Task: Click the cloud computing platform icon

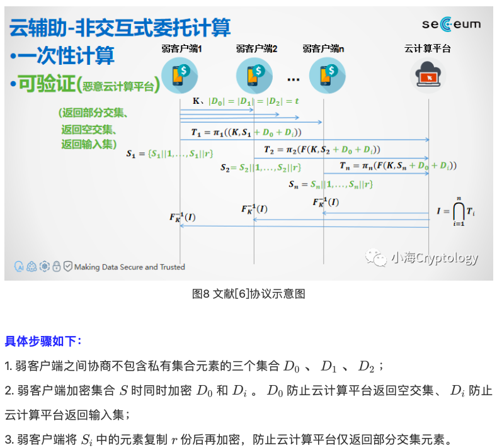Action: (428, 76)
